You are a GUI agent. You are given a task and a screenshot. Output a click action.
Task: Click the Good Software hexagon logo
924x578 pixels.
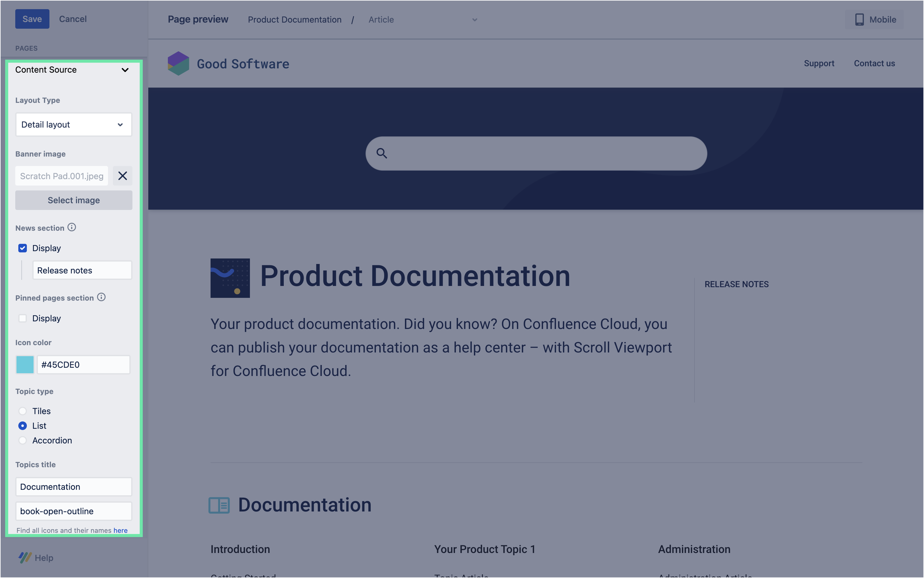click(x=179, y=63)
